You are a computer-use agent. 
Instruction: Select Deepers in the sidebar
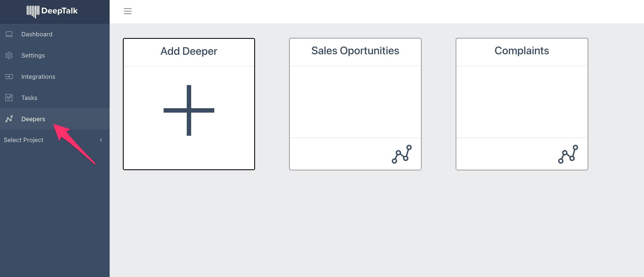coord(33,119)
